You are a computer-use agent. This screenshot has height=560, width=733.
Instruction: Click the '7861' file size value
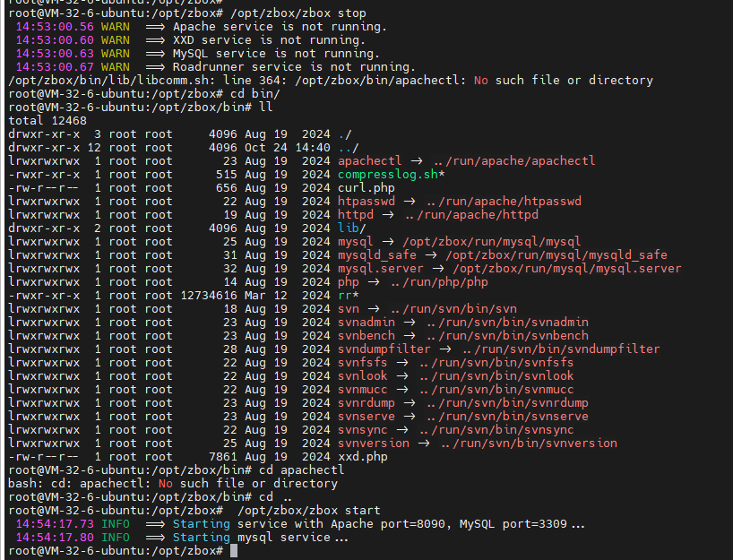coord(223,457)
